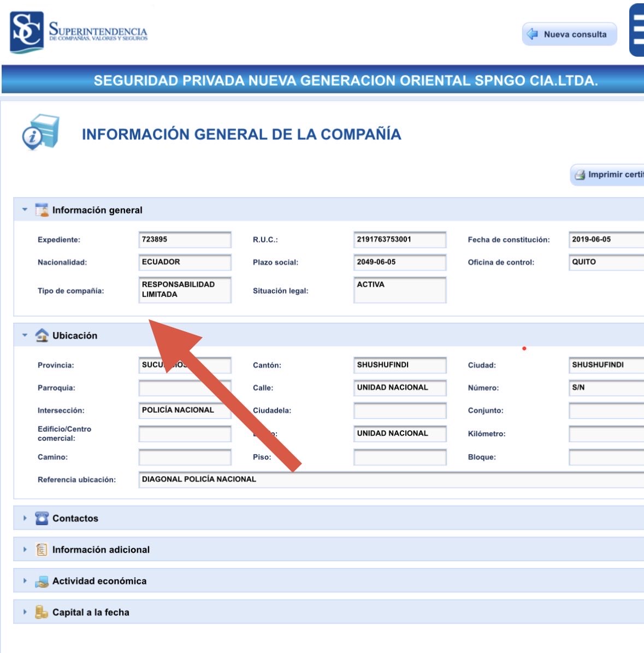644x653 pixels.
Task: Click the Contactos header label
Action: coord(75,518)
